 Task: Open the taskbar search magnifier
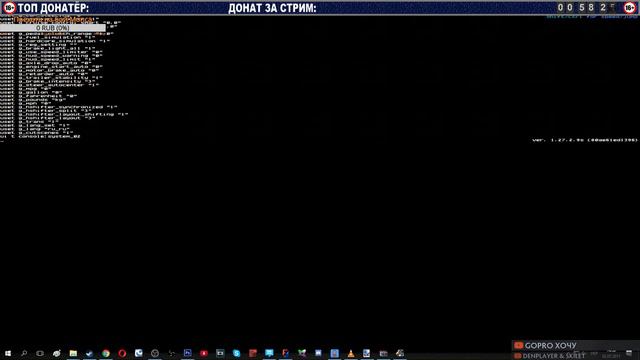click(24, 353)
